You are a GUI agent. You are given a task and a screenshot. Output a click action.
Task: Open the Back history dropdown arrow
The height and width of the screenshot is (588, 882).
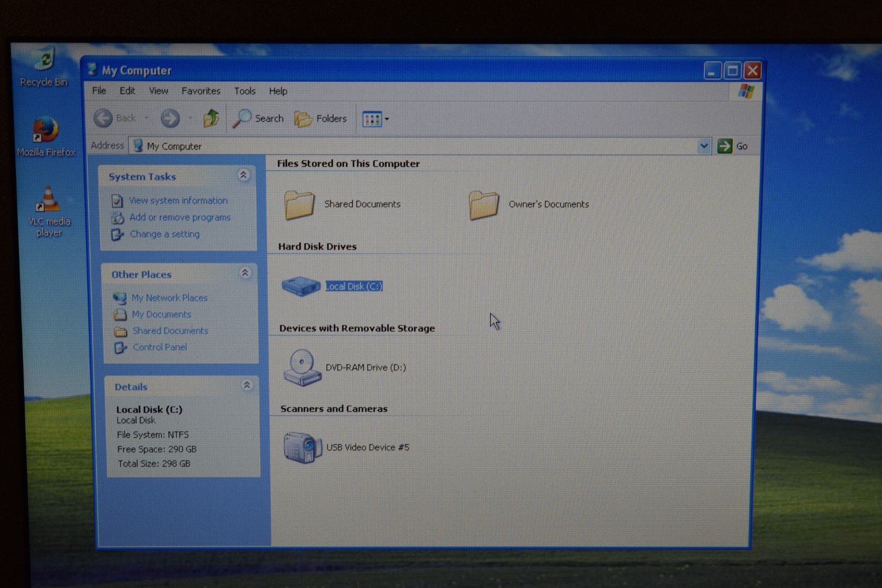click(x=147, y=118)
